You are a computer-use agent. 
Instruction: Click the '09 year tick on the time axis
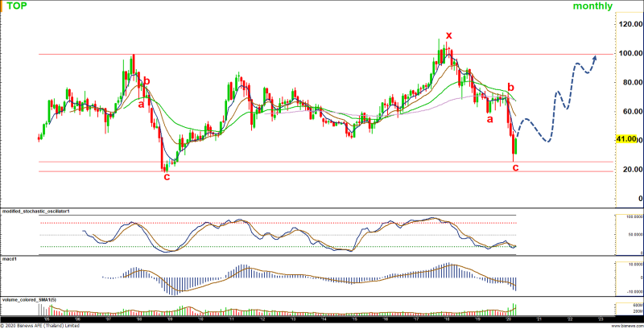(170, 319)
